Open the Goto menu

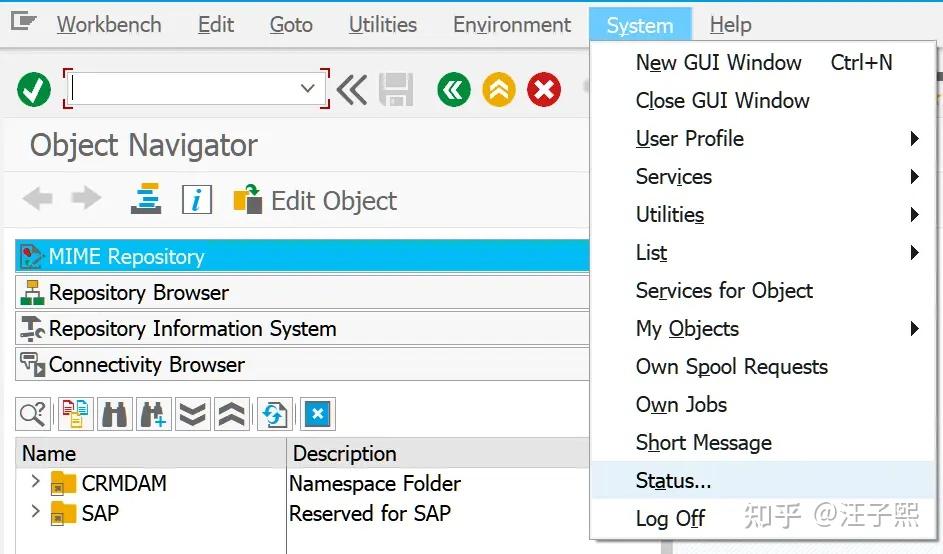click(291, 25)
